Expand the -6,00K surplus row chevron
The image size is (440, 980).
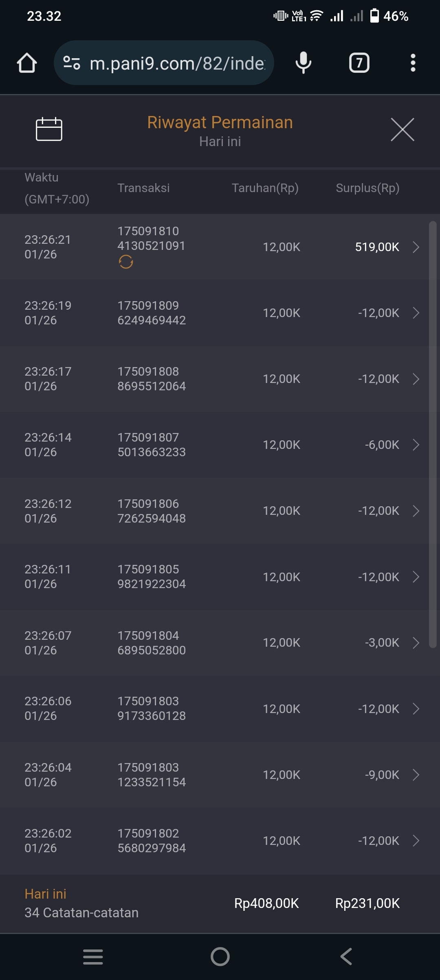416,445
